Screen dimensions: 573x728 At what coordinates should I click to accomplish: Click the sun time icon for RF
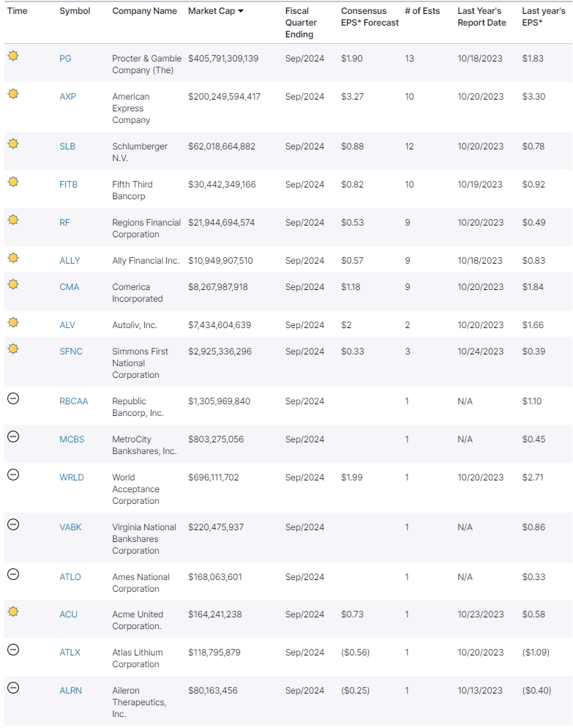13,220
